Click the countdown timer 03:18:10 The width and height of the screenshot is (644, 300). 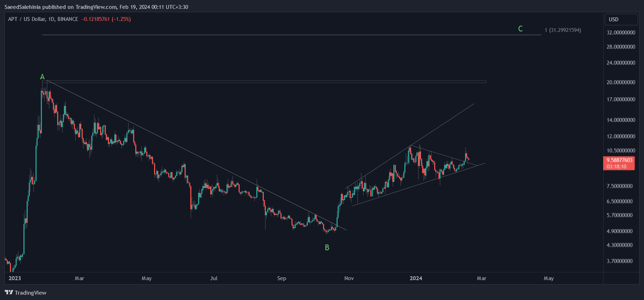point(617,167)
